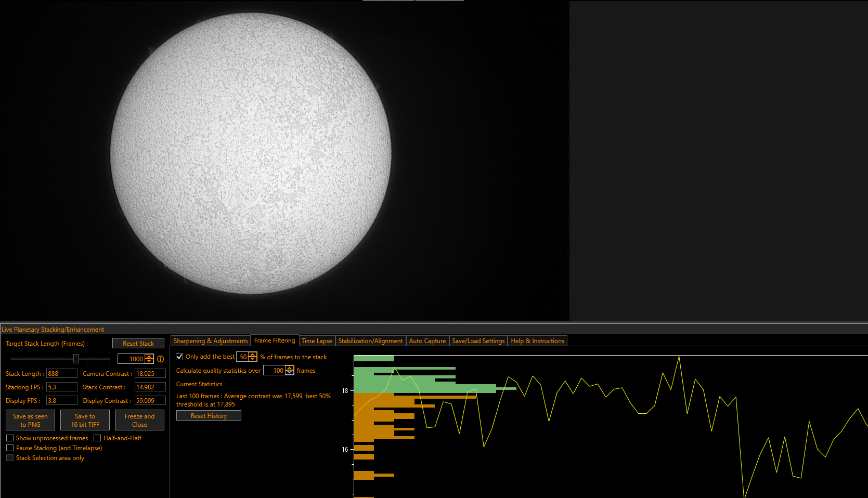Lower quality statistics frame count with down arrow
This screenshot has width=868, height=498.
coord(290,373)
